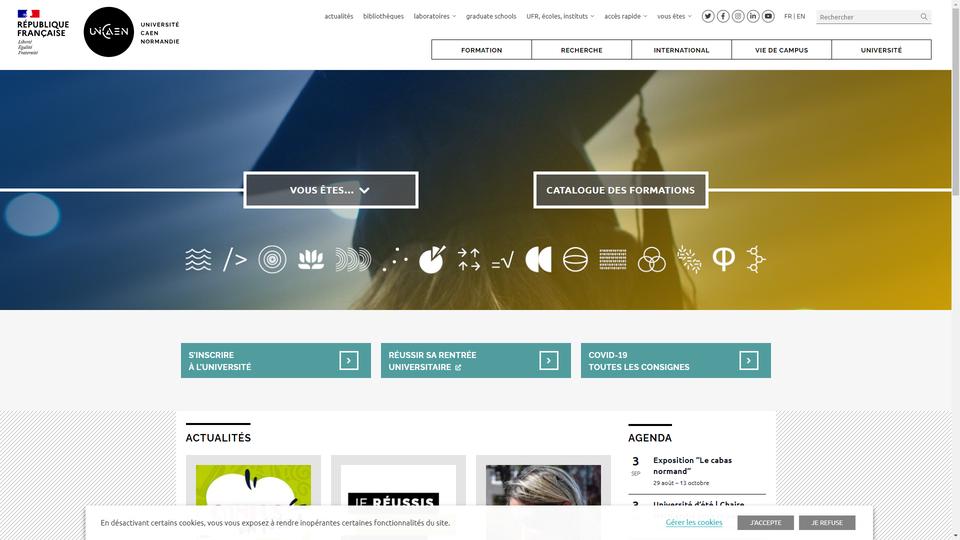Go to graduate schools link

point(491,17)
